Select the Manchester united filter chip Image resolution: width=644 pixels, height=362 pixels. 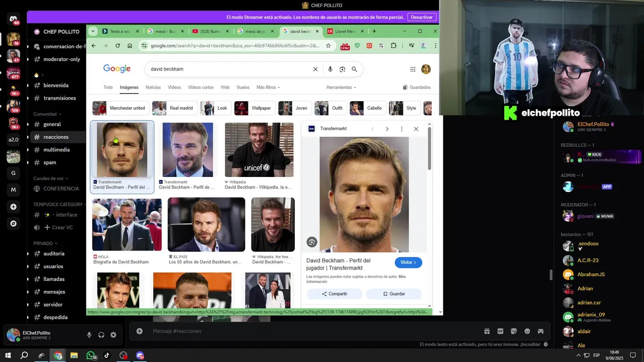click(121, 108)
